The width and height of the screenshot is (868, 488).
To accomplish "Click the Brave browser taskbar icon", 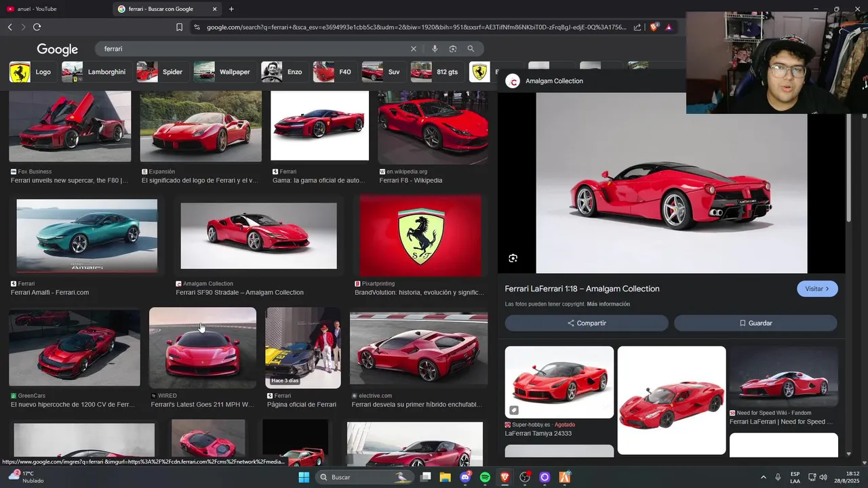I will click(505, 477).
